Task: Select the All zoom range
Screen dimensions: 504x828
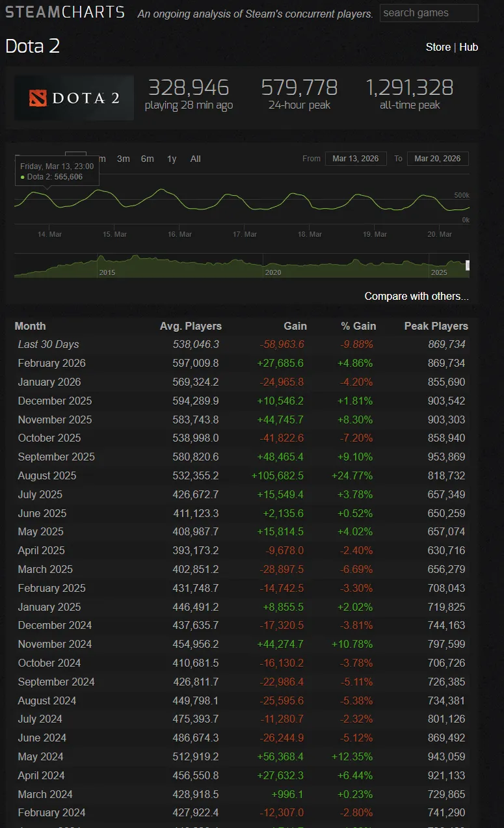Action: [196, 159]
